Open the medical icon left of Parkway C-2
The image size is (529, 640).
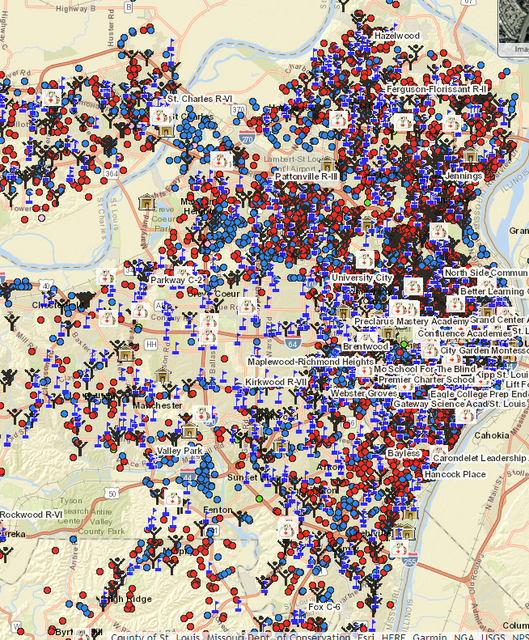[106, 276]
